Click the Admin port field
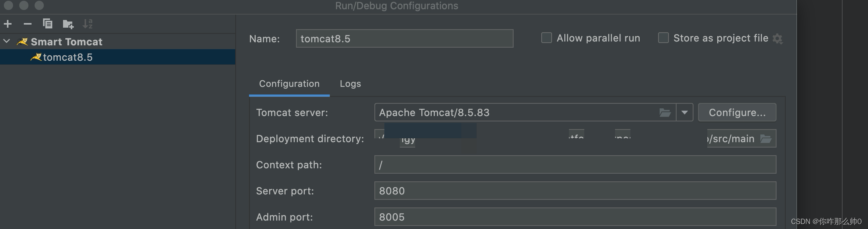The image size is (868, 229). click(575, 217)
